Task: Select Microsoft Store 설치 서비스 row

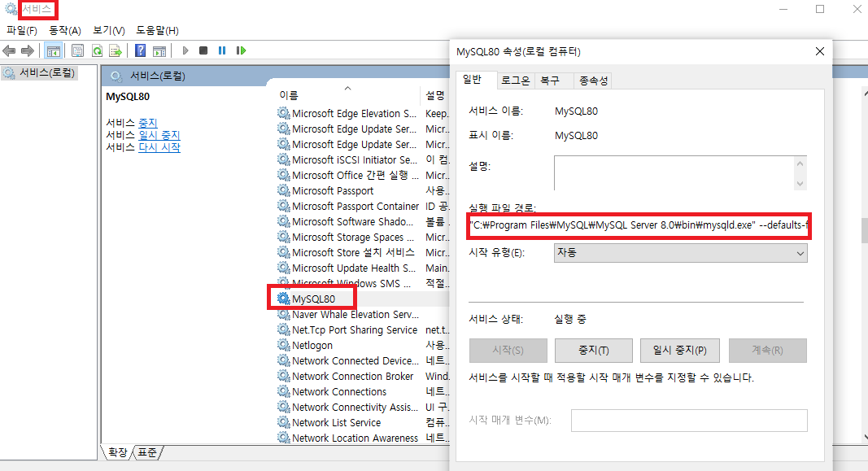Action: coord(363,252)
